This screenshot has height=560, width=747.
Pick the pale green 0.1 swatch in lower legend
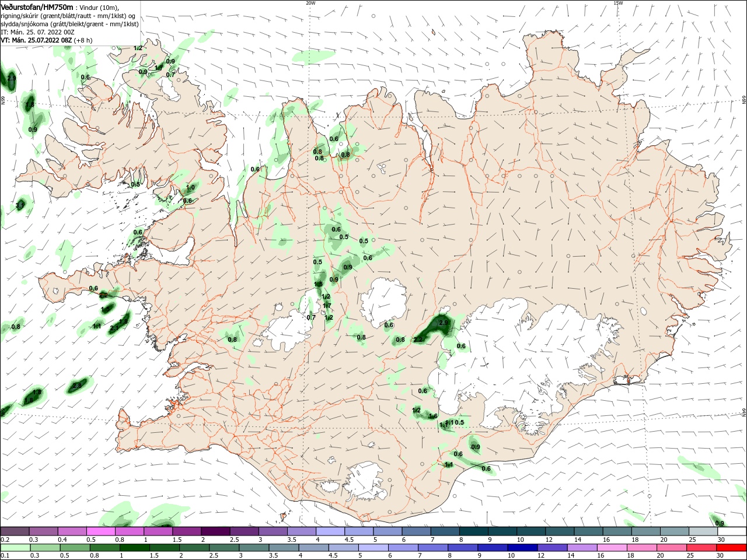pyautogui.click(x=16, y=548)
